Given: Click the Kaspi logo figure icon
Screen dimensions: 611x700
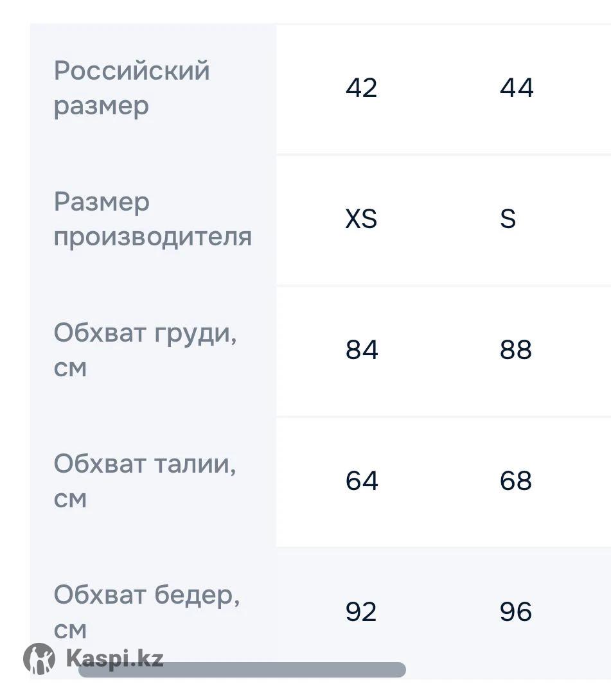Looking at the screenshot, I should tap(39, 659).
